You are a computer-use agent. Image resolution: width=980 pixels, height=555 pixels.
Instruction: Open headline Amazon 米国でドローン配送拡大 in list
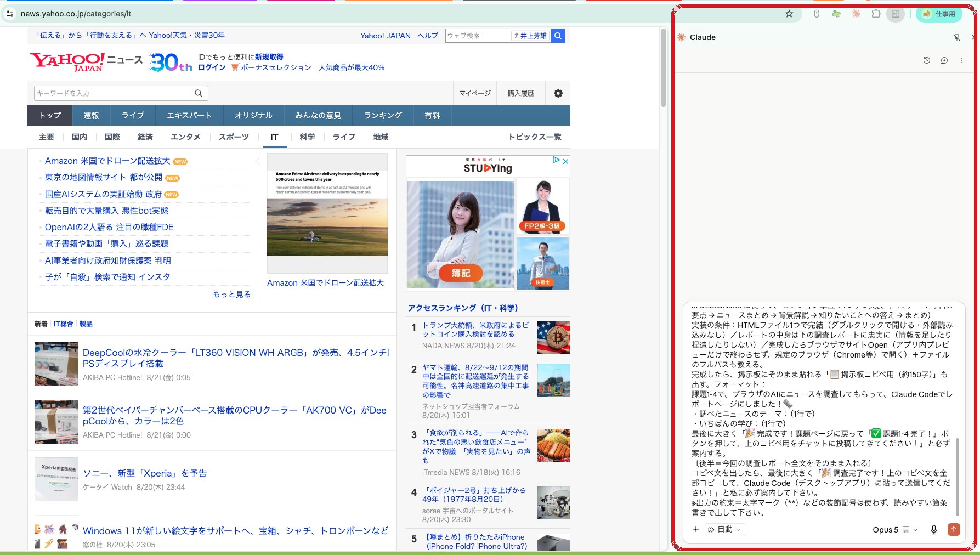[x=107, y=161]
